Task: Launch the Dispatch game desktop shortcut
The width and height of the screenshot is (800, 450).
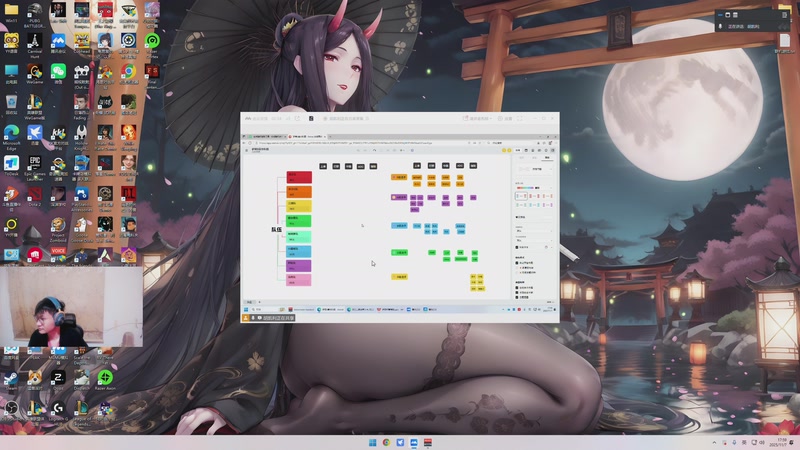Action: click(x=82, y=380)
